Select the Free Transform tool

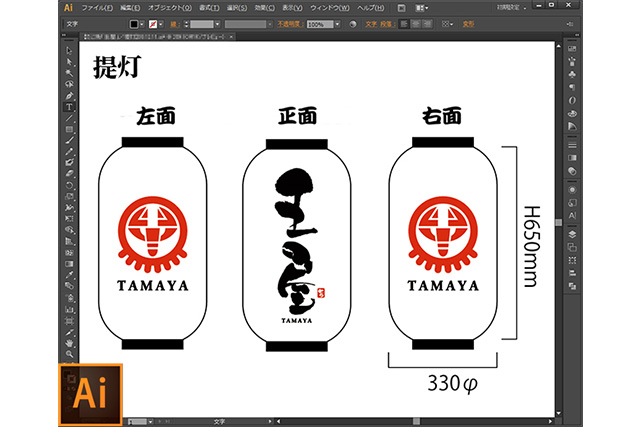point(69,219)
